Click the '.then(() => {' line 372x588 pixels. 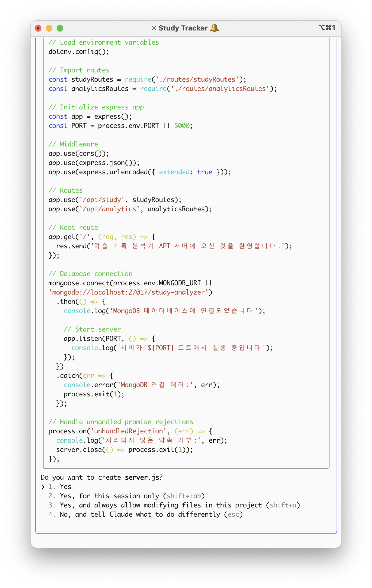click(81, 301)
